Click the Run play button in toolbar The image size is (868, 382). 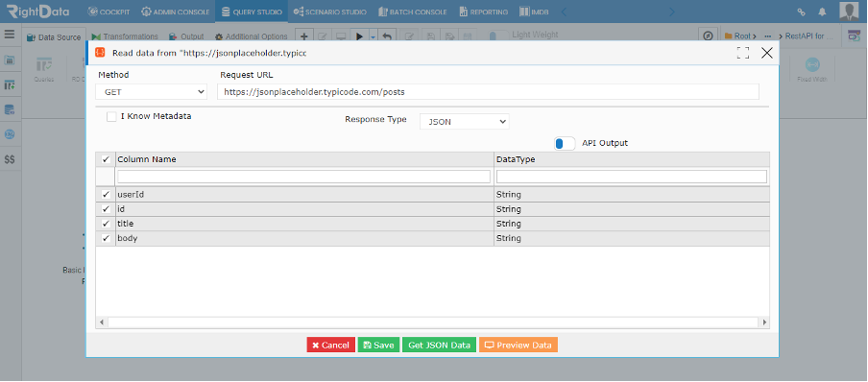pyautogui.click(x=359, y=36)
